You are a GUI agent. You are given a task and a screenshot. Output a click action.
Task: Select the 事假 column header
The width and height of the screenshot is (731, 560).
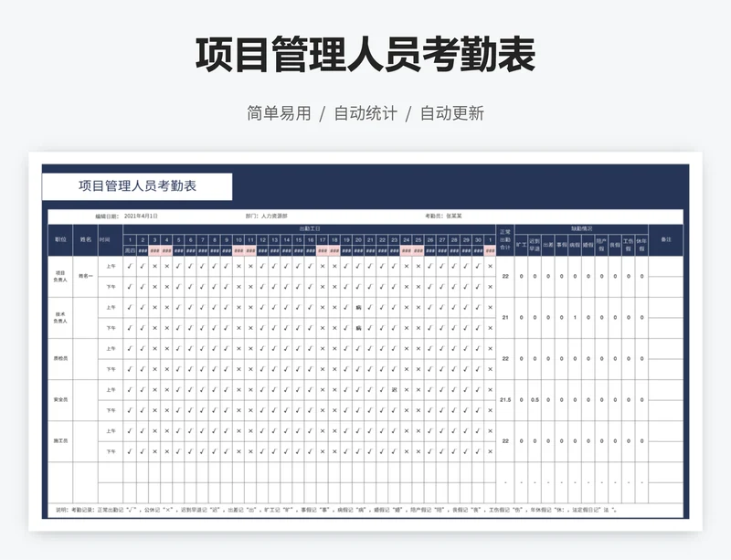click(561, 245)
